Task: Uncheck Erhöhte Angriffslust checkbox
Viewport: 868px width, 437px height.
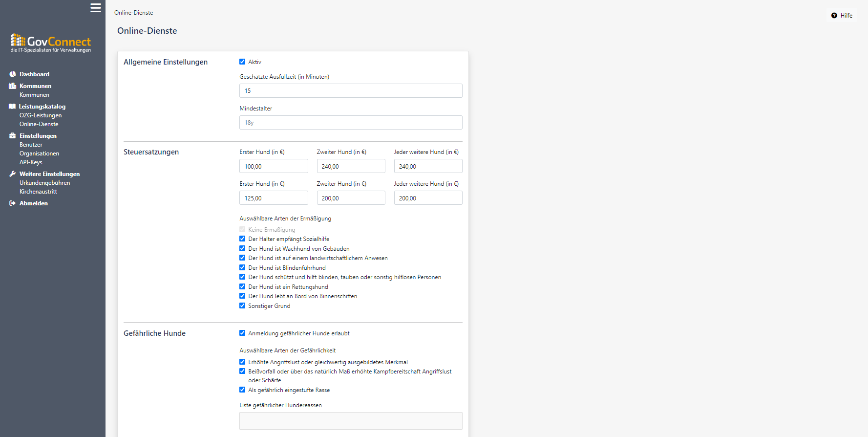Action: pos(242,362)
